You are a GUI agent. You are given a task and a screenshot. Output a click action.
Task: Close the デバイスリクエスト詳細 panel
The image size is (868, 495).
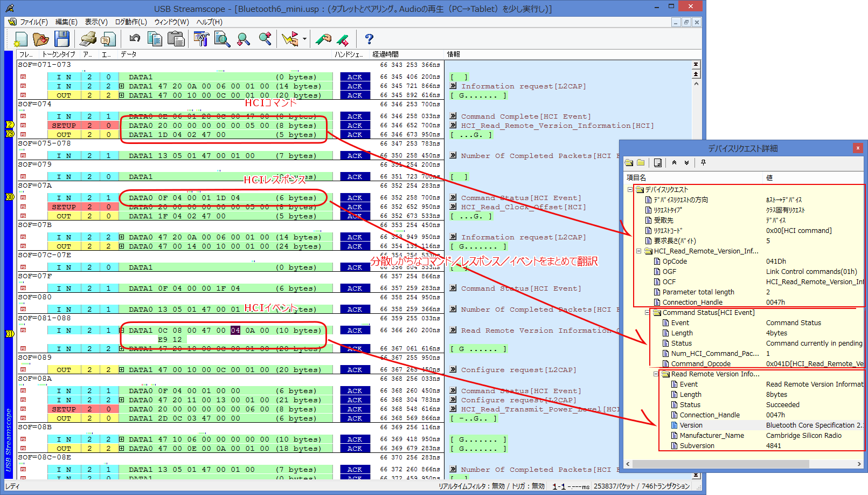(x=858, y=148)
